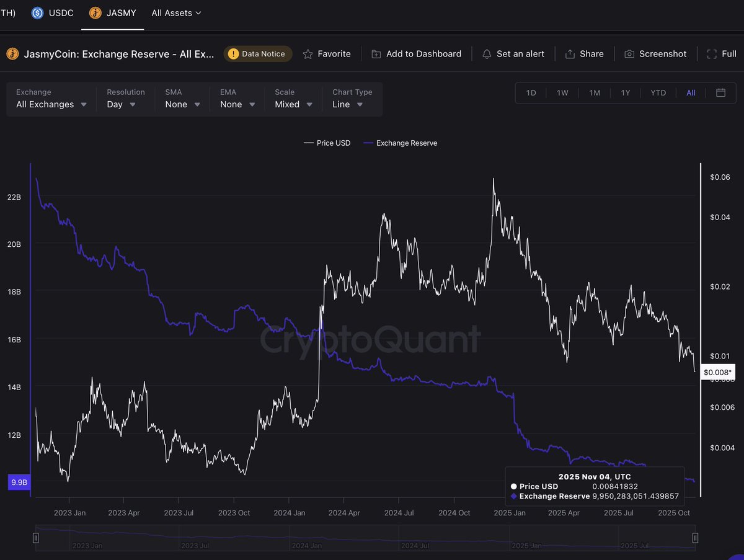Click the 9.9B reserve axis label
744x560 pixels.
pyautogui.click(x=19, y=482)
